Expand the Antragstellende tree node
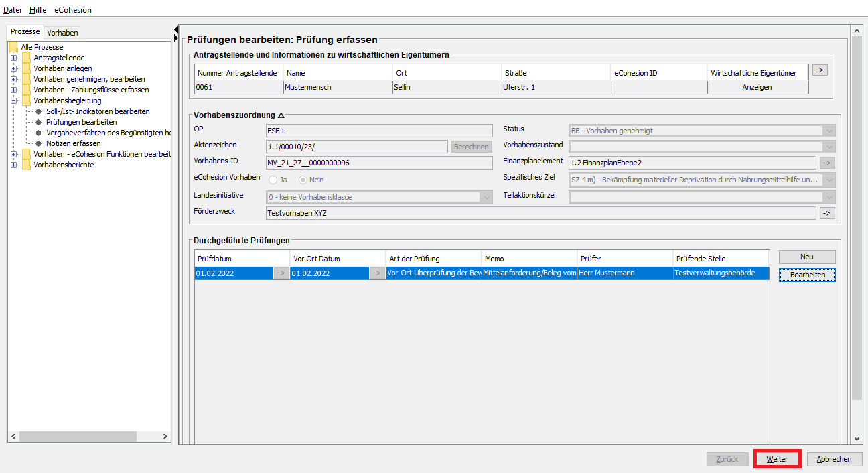The height and width of the screenshot is (473, 868). click(x=13, y=58)
